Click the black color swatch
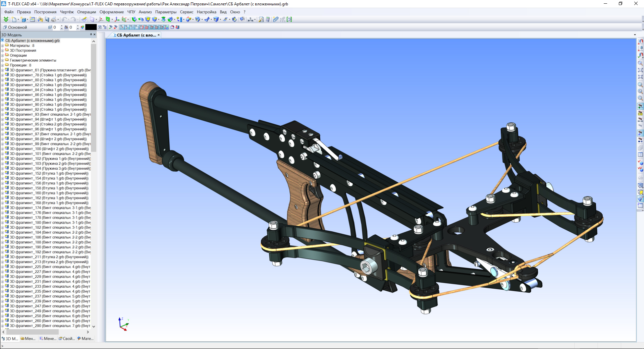The image size is (644, 349). pyautogui.click(x=91, y=27)
